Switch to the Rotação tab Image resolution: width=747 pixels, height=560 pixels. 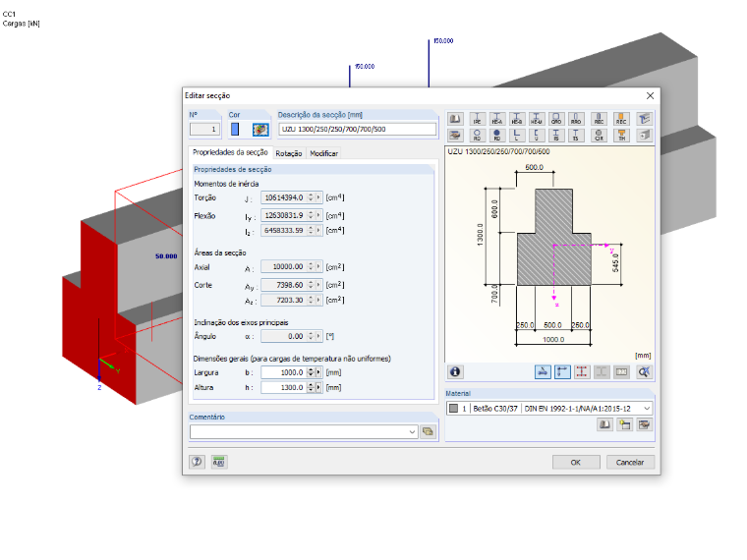[289, 153]
